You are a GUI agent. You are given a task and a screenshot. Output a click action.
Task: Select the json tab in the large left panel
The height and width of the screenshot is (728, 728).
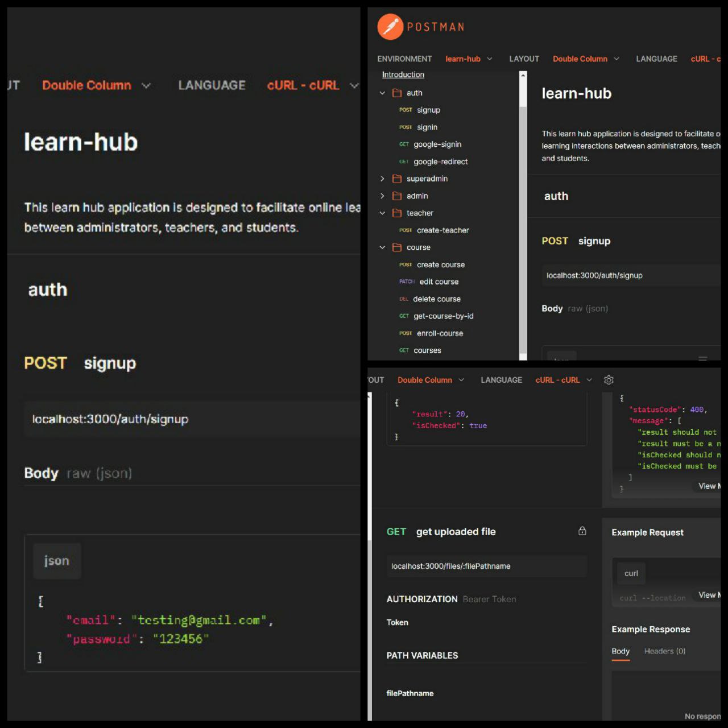coord(57,561)
